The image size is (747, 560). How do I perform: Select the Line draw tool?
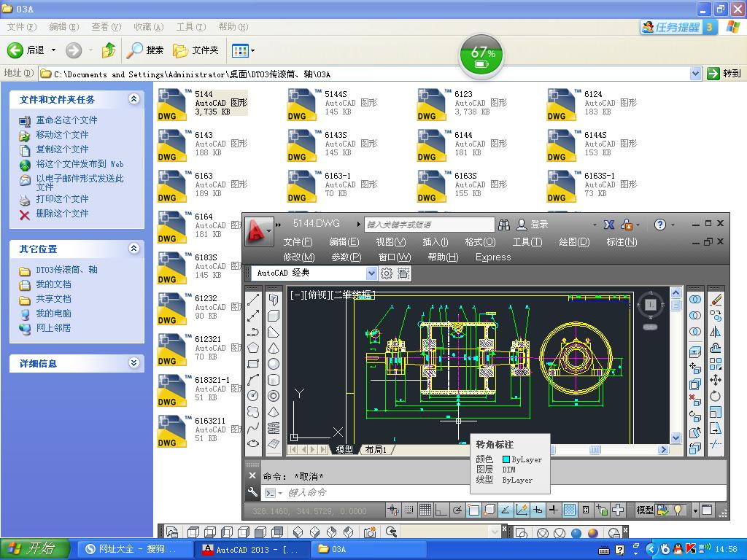click(253, 300)
